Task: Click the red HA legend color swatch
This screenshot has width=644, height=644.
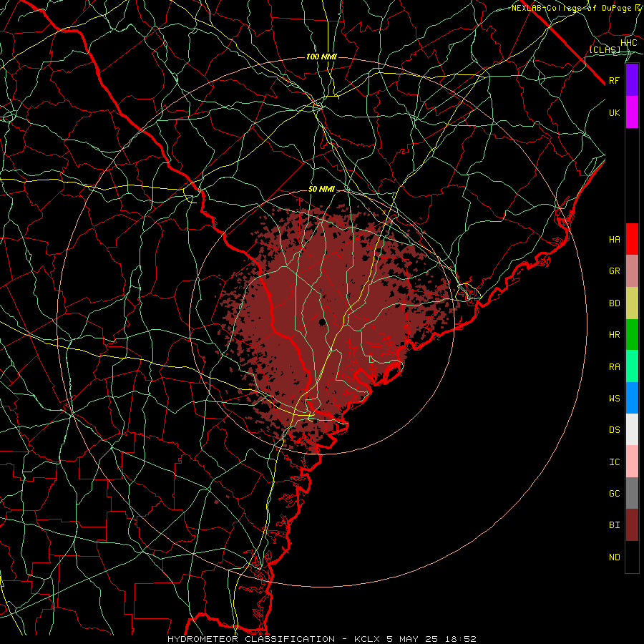Action: pyautogui.click(x=632, y=239)
